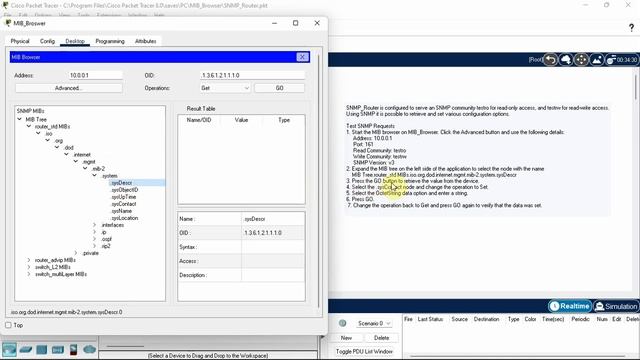This screenshot has height=360, width=640.
Task: Select the Desktop tab
Action: [x=75, y=41]
